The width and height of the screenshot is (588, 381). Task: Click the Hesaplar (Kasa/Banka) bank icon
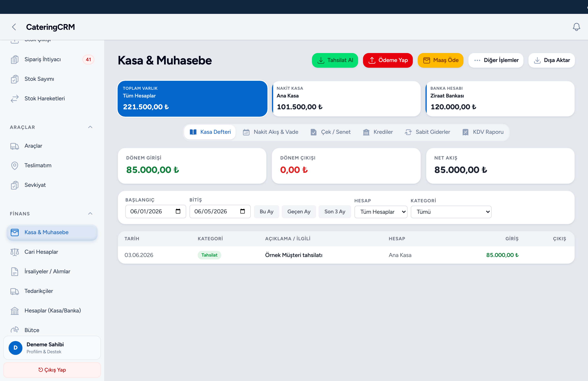coord(14,311)
